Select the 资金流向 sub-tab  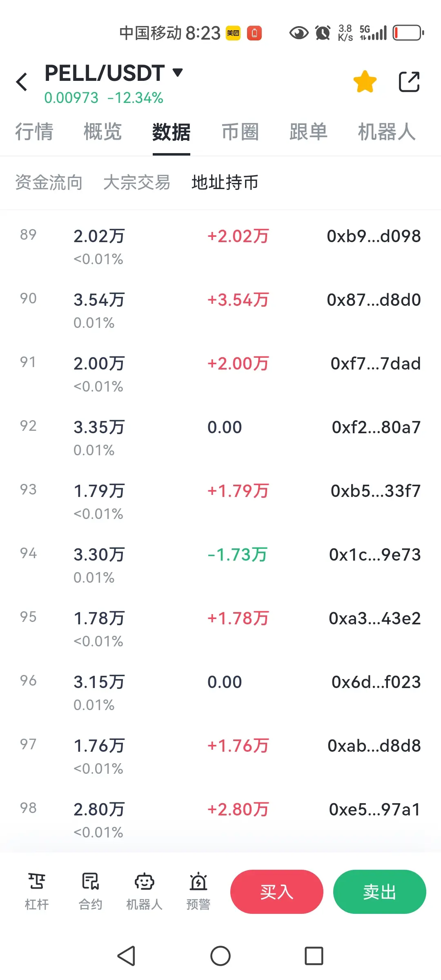tap(49, 183)
